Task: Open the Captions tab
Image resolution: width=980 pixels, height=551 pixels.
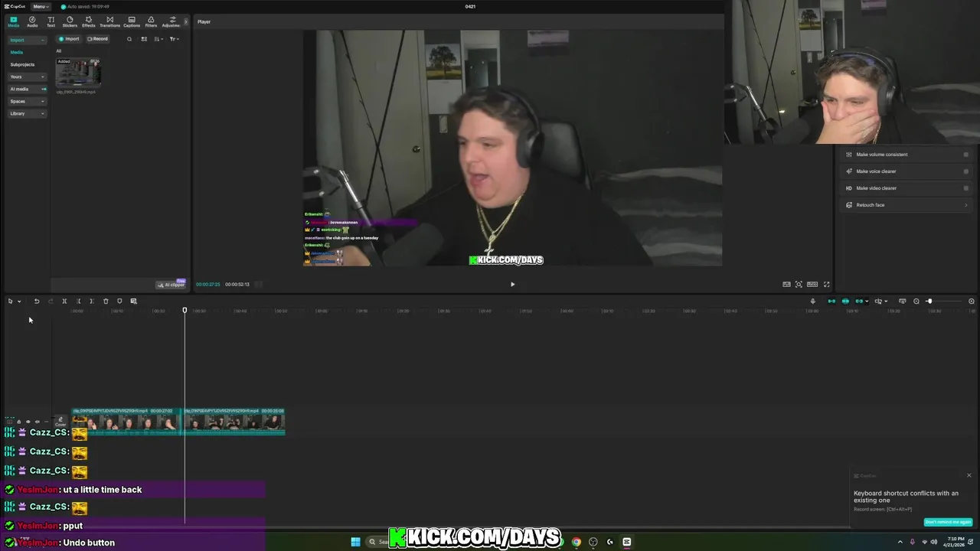Action: pyautogui.click(x=132, y=21)
